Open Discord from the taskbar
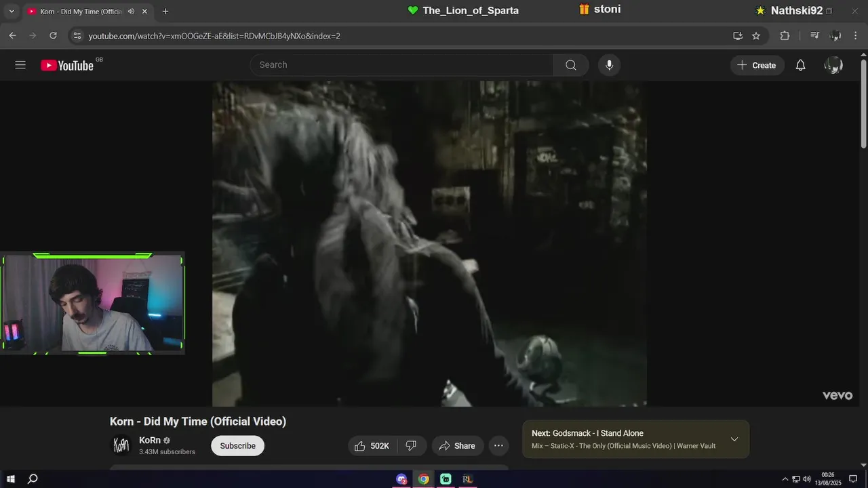 (x=401, y=479)
